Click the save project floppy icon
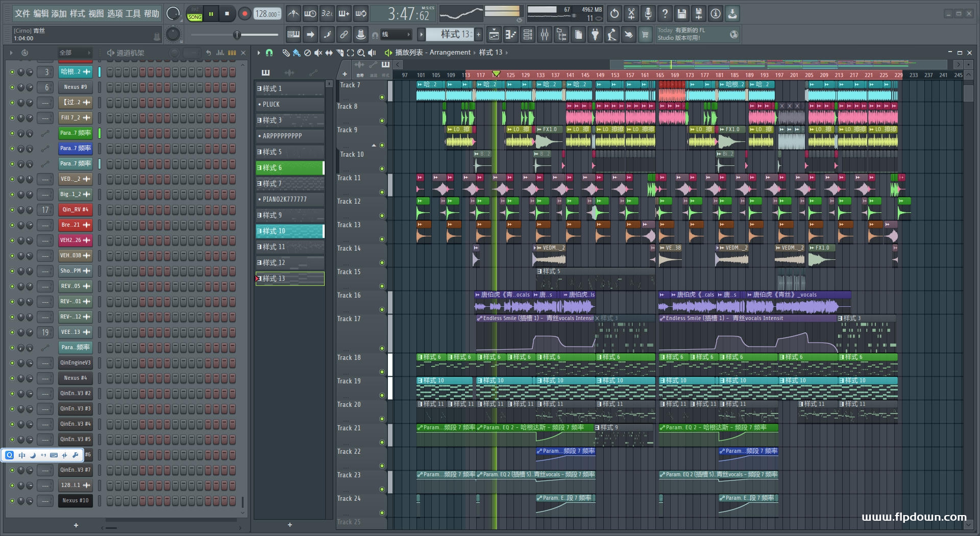 pyautogui.click(x=681, y=14)
